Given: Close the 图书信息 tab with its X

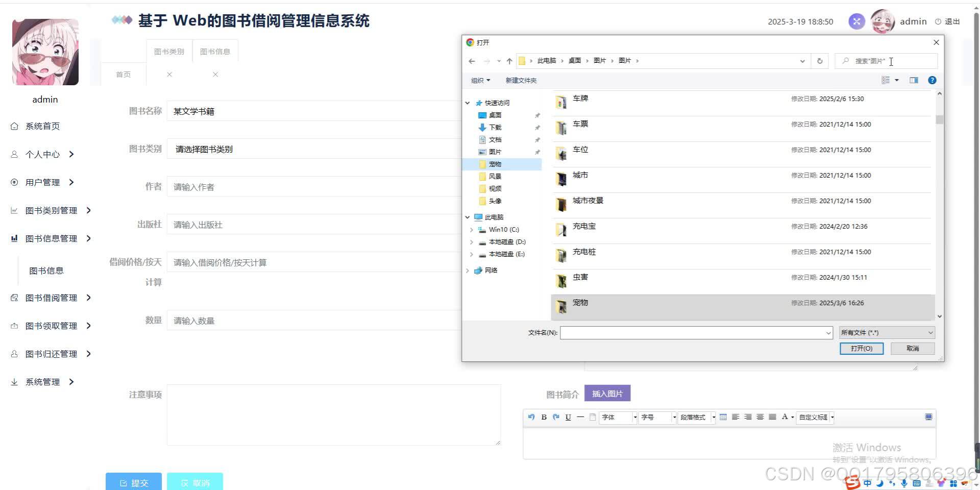Looking at the screenshot, I should pyautogui.click(x=215, y=75).
